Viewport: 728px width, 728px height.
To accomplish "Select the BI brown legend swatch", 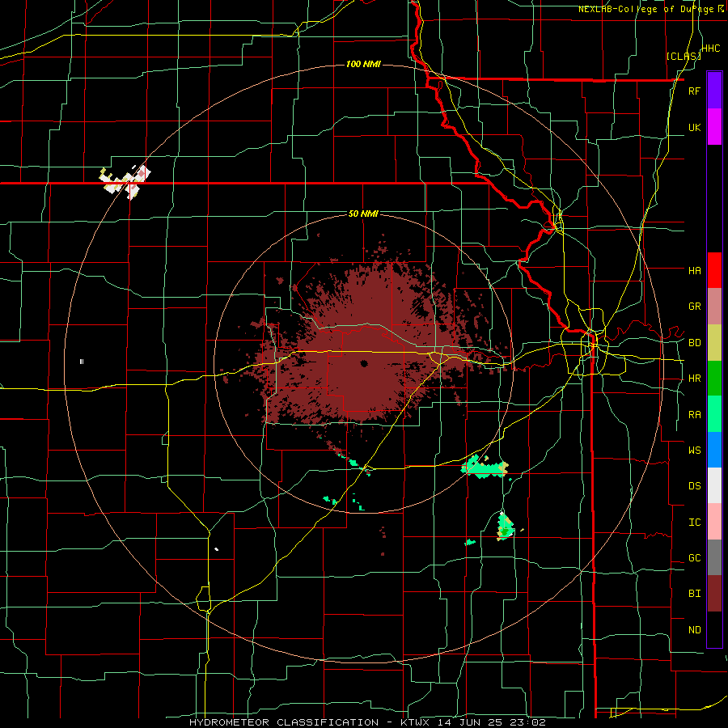I will [714, 594].
